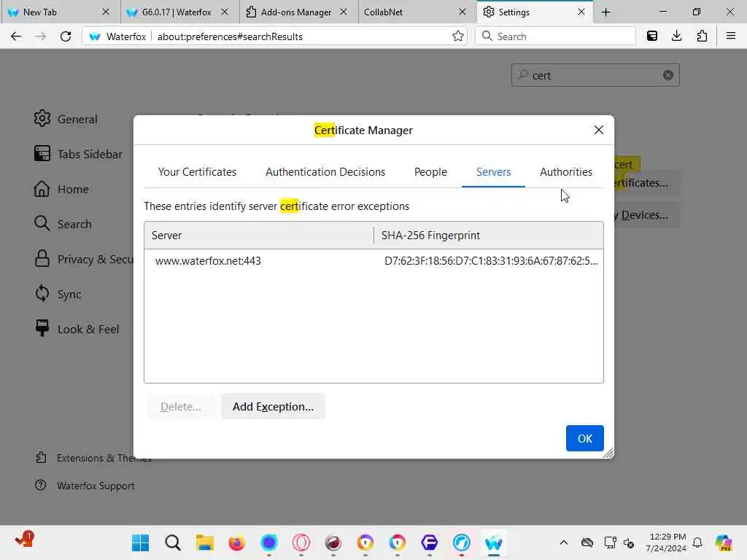Open Windows Start menu
The height and width of the screenshot is (560, 747).
coord(141,542)
